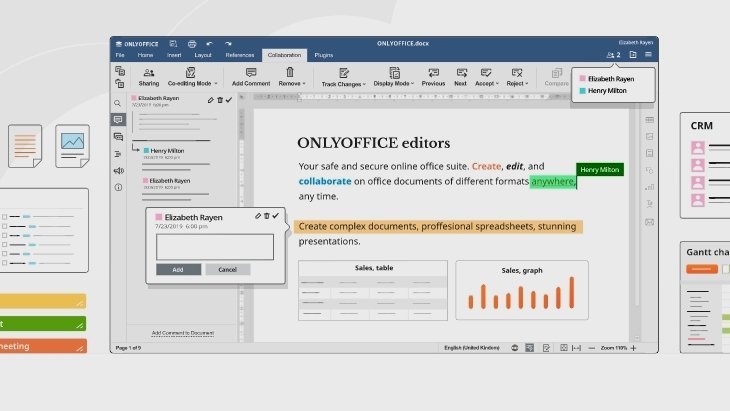This screenshot has height=411, width=730.
Task: Switch to the Home tab
Action: pos(145,55)
